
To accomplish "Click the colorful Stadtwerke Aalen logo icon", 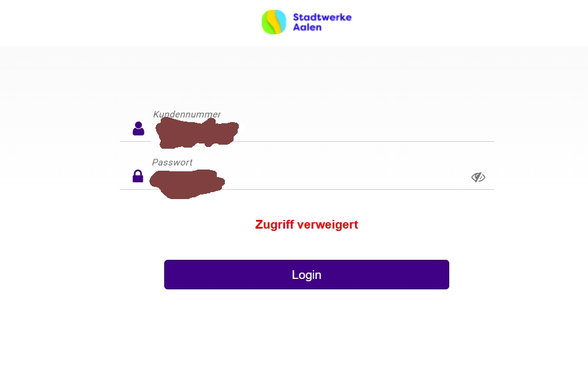I will 274,22.
